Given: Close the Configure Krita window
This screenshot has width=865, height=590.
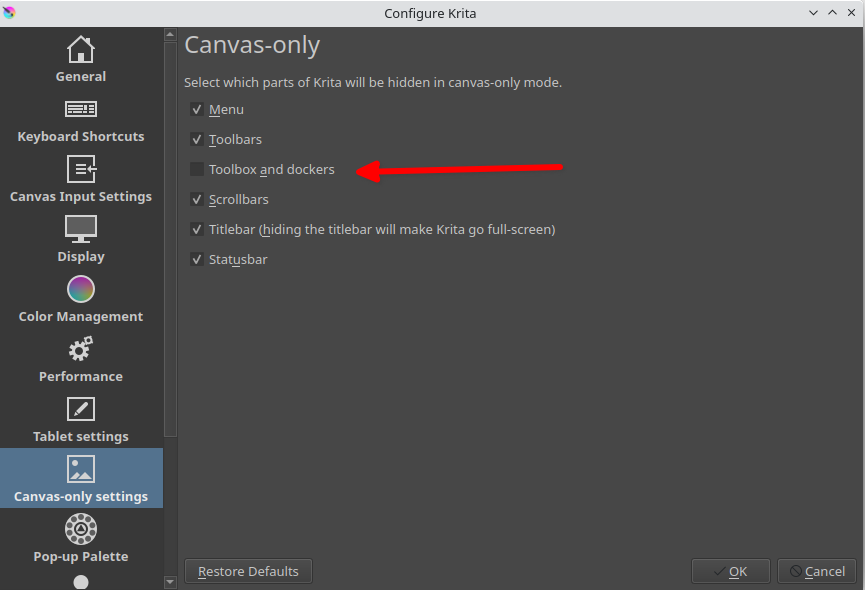Looking at the screenshot, I should (851, 13).
